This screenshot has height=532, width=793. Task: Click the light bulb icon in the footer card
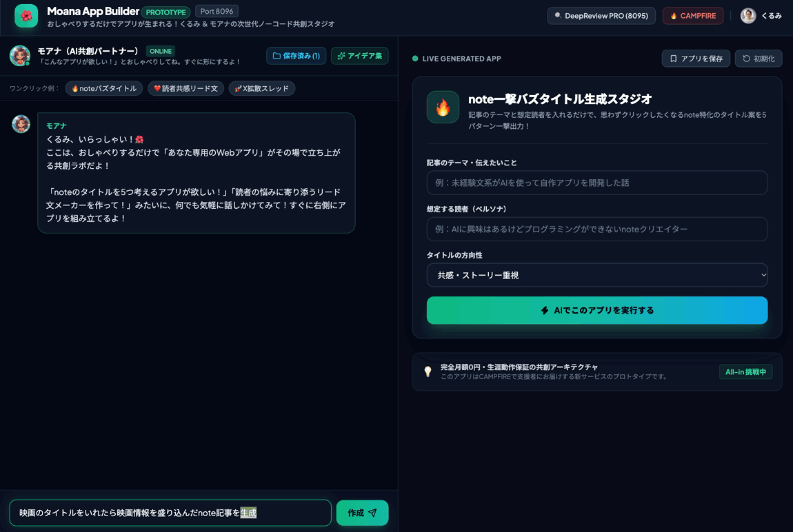pyautogui.click(x=428, y=372)
